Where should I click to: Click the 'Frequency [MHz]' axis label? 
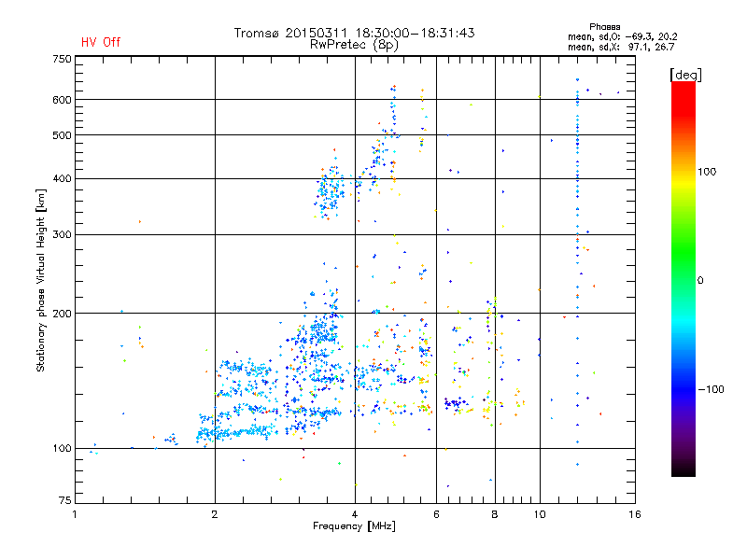[x=354, y=526]
